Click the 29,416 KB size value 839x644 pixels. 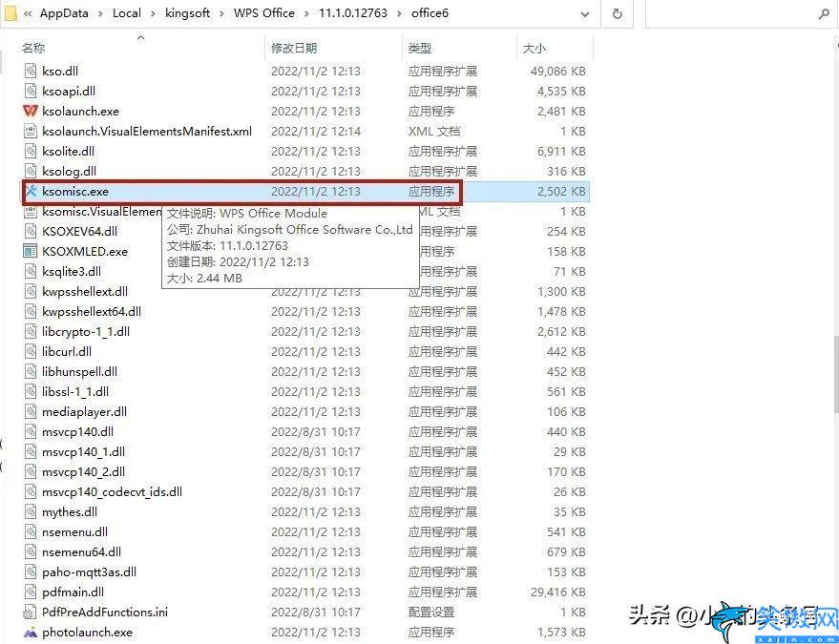click(x=558, y=592)
